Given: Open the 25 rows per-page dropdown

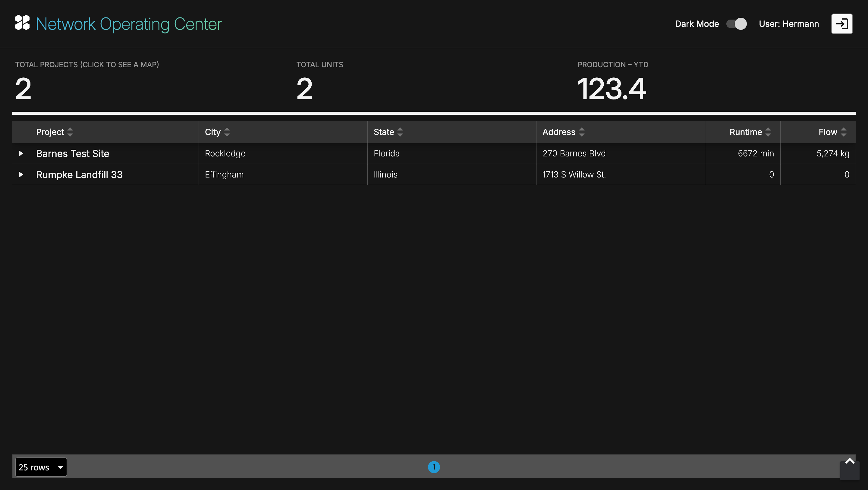Looking at the screenshot, I should point(41,467).
